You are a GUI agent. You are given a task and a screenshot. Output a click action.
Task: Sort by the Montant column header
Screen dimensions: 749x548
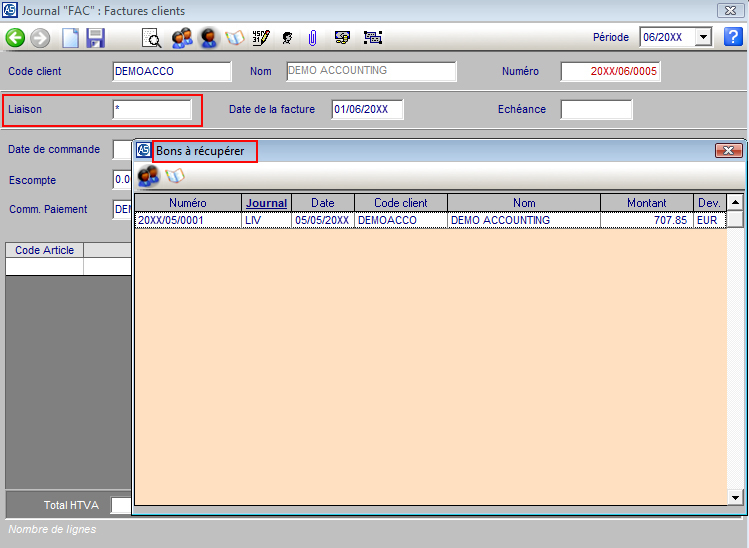(x=647, y=203)
